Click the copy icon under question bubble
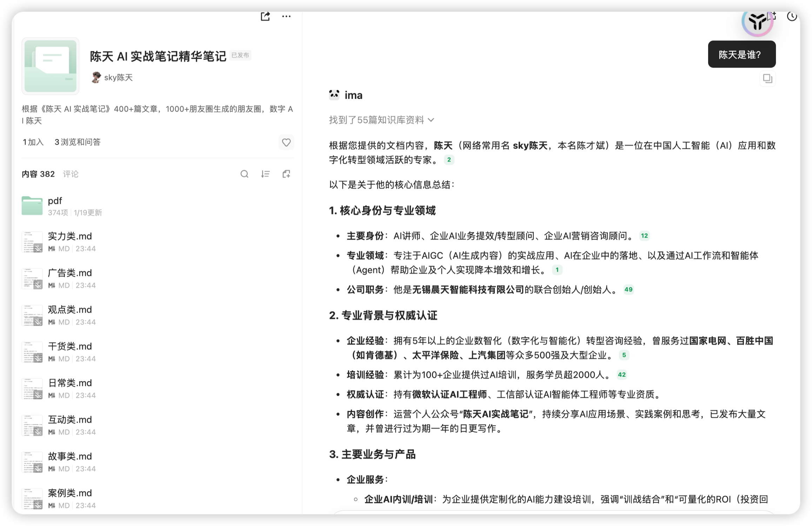The image size is (812, 526). 767,79
